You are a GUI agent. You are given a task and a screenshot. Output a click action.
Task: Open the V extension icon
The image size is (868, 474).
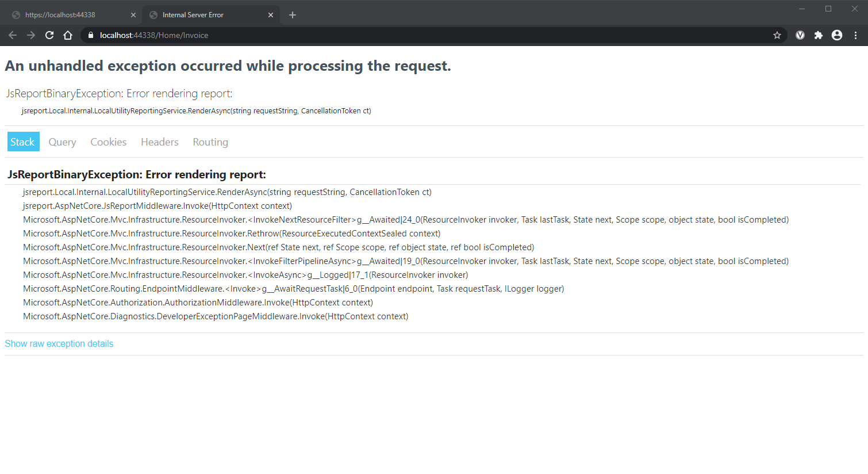(x=800, y=35)
